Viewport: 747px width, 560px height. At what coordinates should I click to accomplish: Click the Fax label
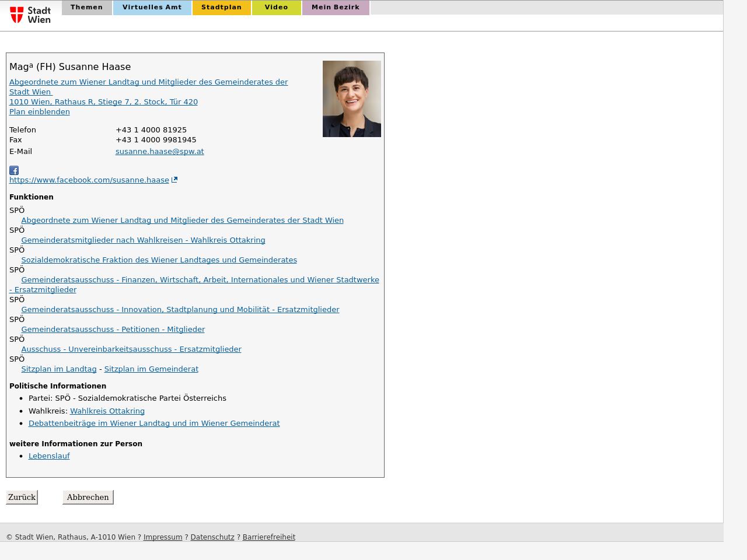point(16,139)
